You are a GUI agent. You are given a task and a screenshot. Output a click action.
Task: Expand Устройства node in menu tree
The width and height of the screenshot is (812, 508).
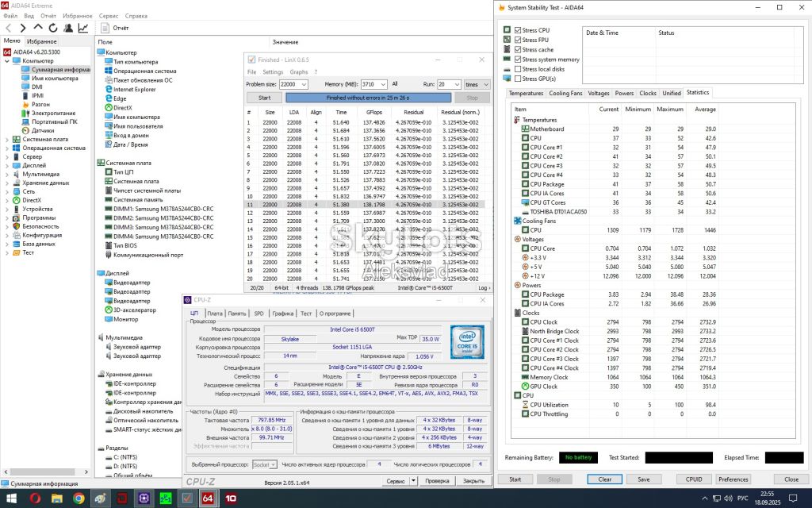click(6, 209)
